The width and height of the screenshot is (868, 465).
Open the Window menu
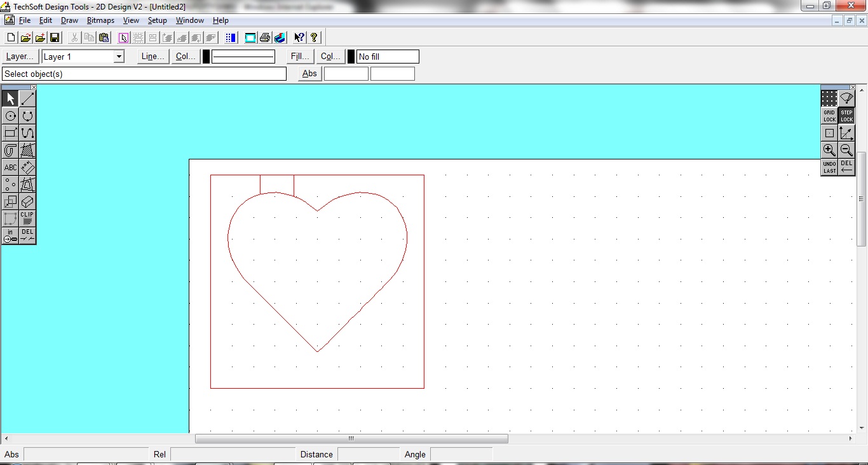click(x=190, y=20)
